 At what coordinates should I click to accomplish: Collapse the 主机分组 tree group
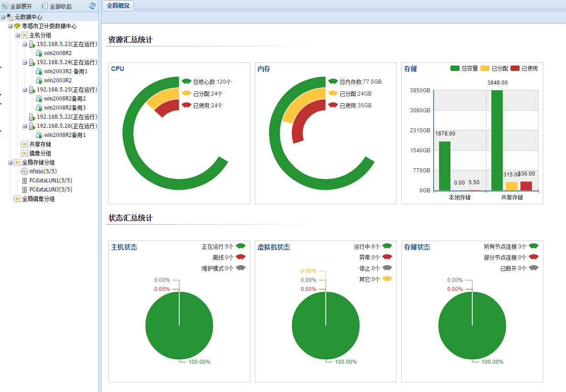18,35
